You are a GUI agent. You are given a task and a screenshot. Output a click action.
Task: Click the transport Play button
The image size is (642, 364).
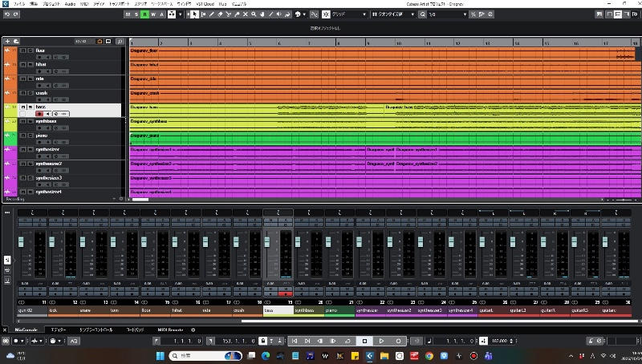click(381, 341)
